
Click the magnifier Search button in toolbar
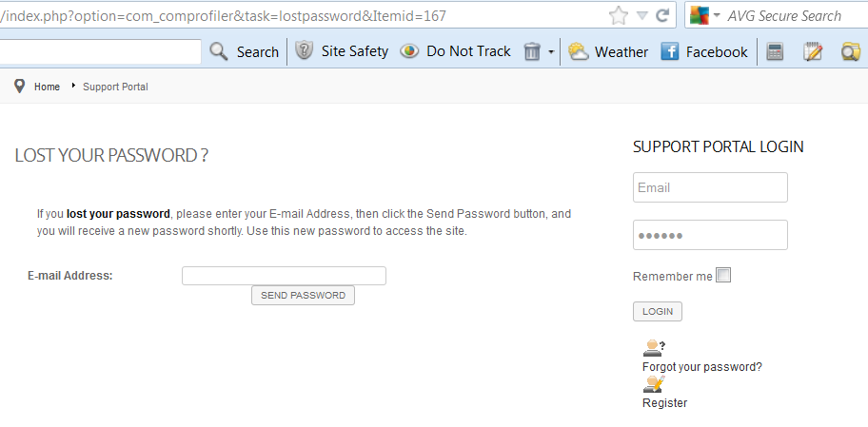pyautogui.click(x=244, y=52)
